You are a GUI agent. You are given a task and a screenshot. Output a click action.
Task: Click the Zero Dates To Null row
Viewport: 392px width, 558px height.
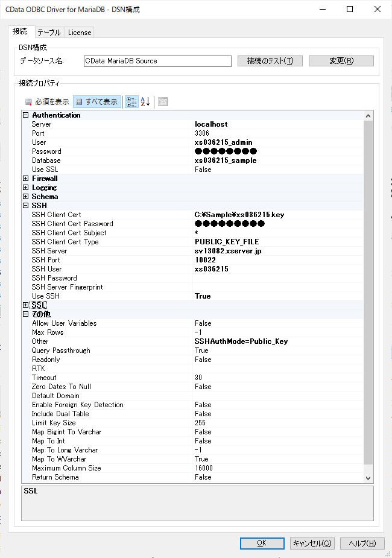pos(192,387)
